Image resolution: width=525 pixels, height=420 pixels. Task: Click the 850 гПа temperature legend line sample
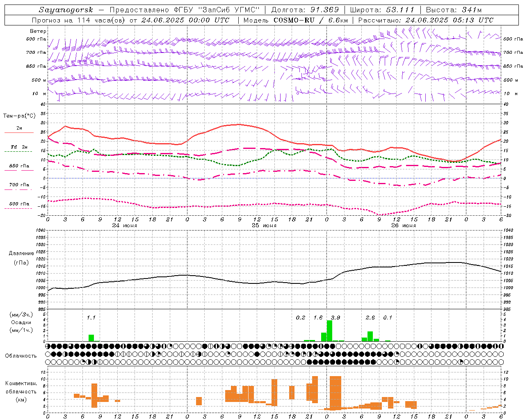(x=19, y=170)
